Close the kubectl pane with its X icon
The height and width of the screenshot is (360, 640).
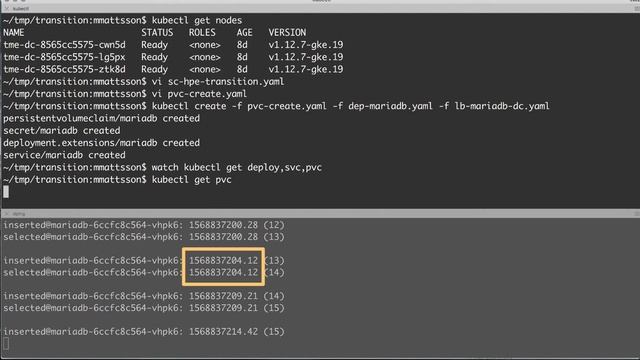coord(7,9)
